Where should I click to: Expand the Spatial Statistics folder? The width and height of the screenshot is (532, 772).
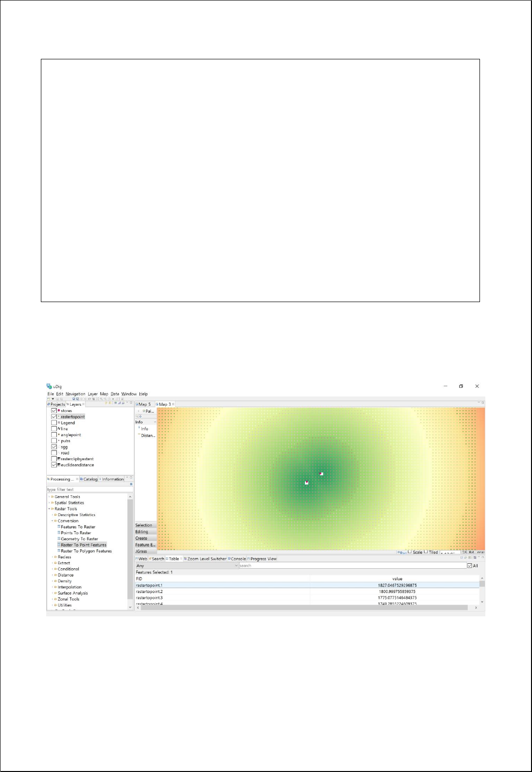point(50,503)
